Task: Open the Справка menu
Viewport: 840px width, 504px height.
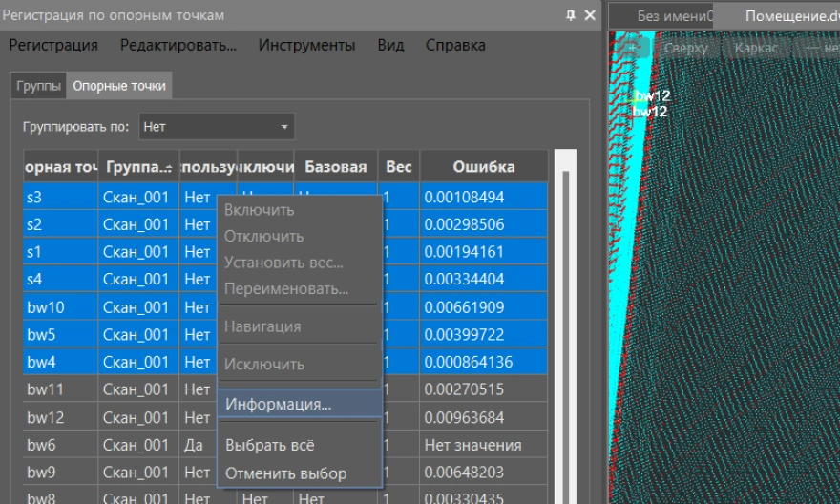Action: (x=454, y=45)
